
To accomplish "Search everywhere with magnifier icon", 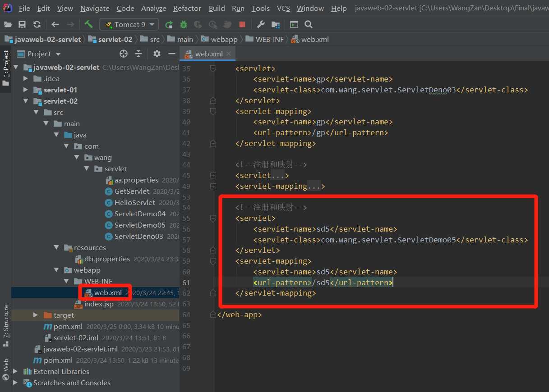I will (x=309, y=24).
